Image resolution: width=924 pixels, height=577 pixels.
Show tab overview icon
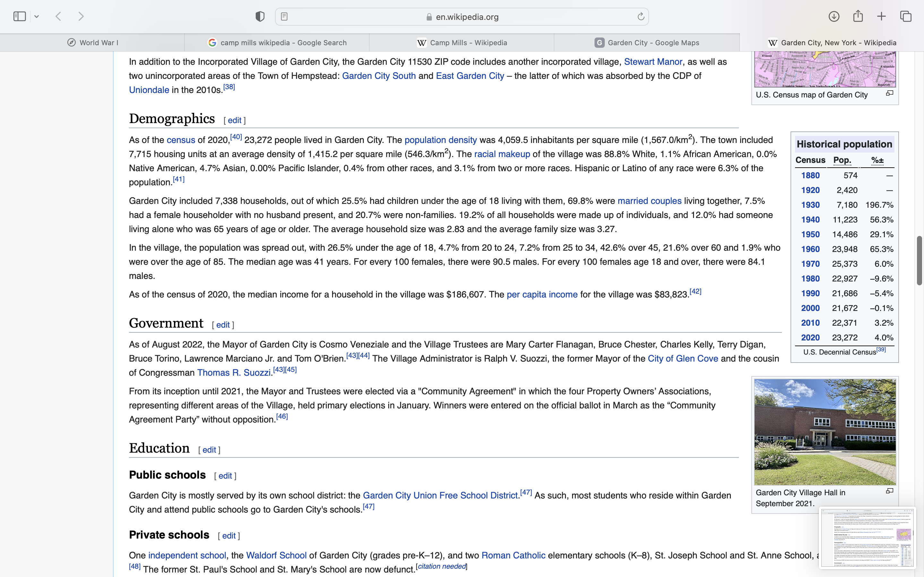click(906, 16)
